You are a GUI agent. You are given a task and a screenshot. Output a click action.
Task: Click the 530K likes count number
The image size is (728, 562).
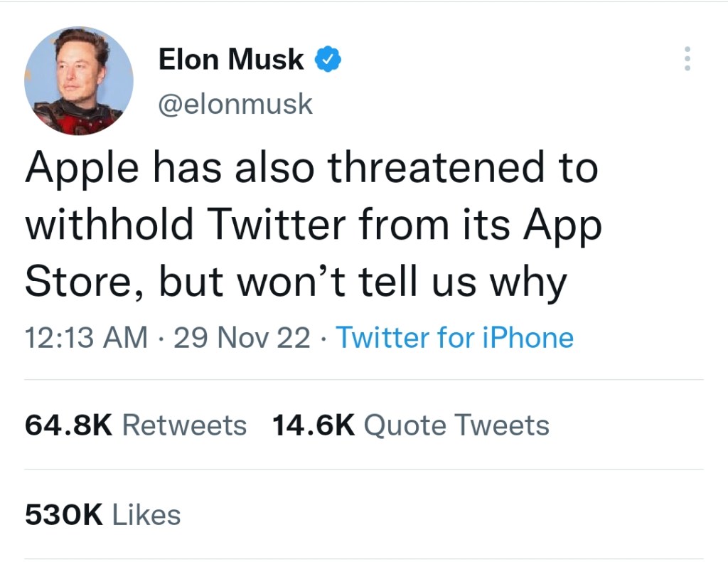(x=64, y=514)
